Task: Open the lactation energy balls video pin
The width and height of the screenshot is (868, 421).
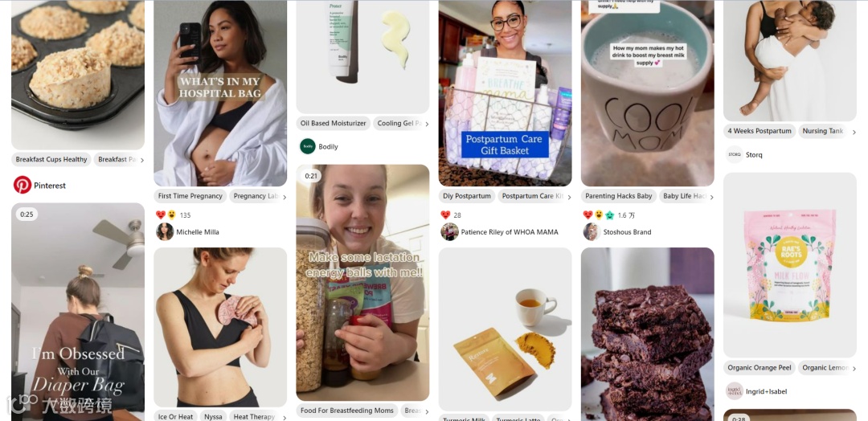Action: point(362,283)
